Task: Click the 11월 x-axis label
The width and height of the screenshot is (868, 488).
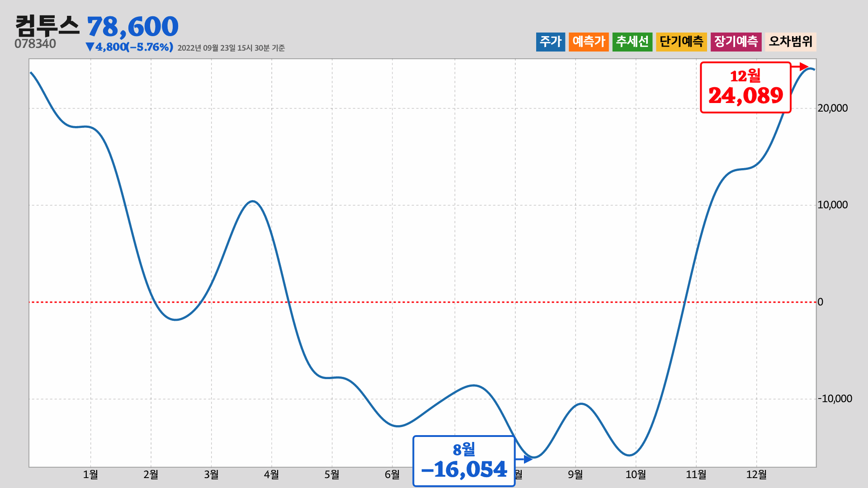Action: pos(696,474)
